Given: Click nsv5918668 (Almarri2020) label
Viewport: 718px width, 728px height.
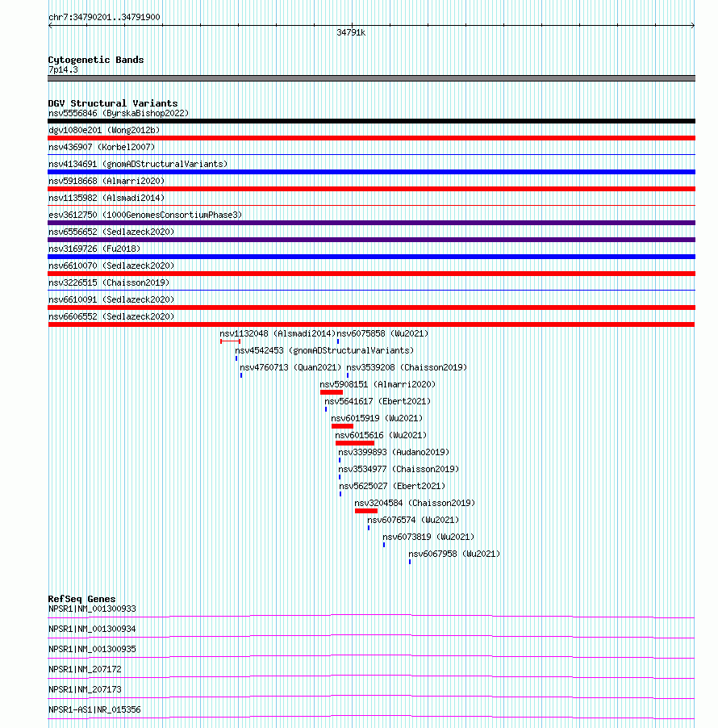Looking at the screenshot, I should pos(106,181).
